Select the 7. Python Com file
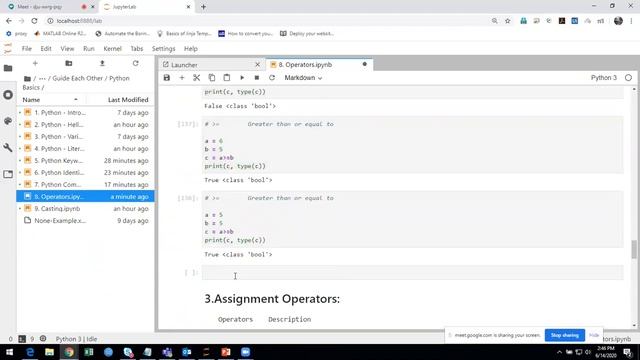The width and height of the screenshot is (640, 360). click(x=85, y=184)
